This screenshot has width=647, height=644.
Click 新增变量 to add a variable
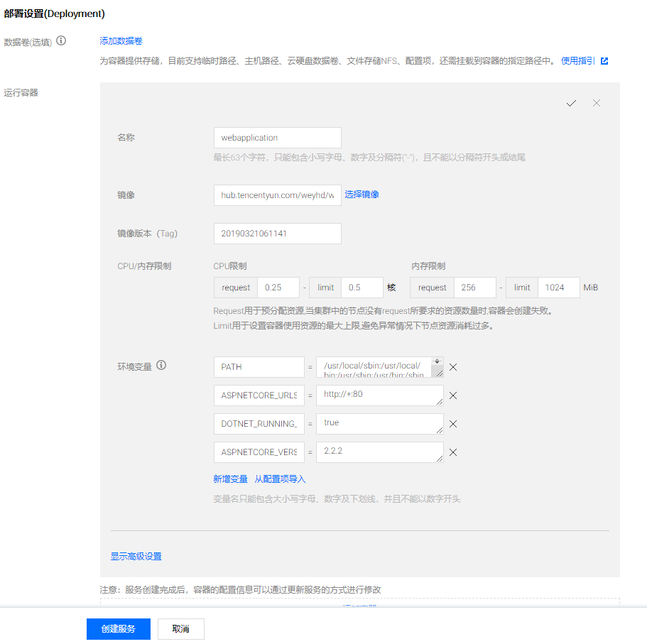230,479
